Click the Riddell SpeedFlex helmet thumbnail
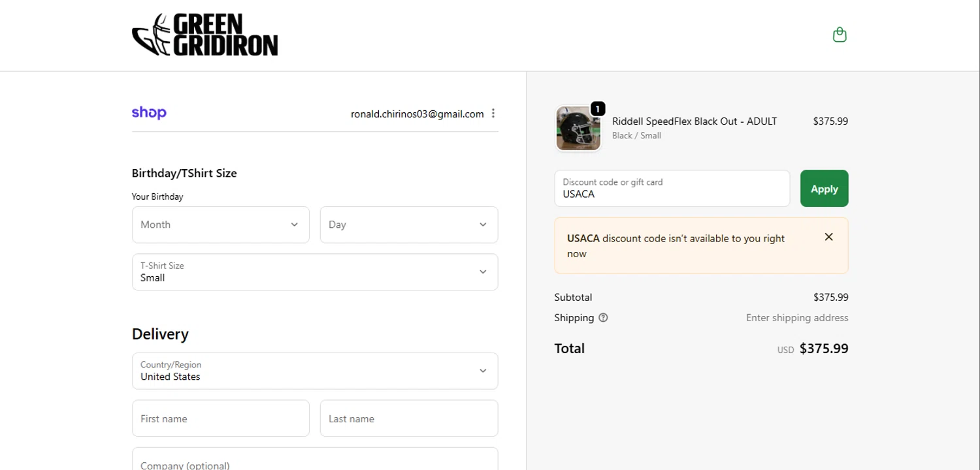The width and height of the screenshot is (980, 470). pos(578,129)
